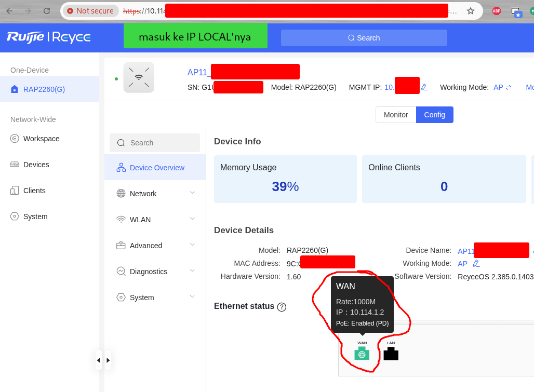This screenshot has width=534, height=392.
Task: Click the black LAN port icon
Action: point(391,354)
